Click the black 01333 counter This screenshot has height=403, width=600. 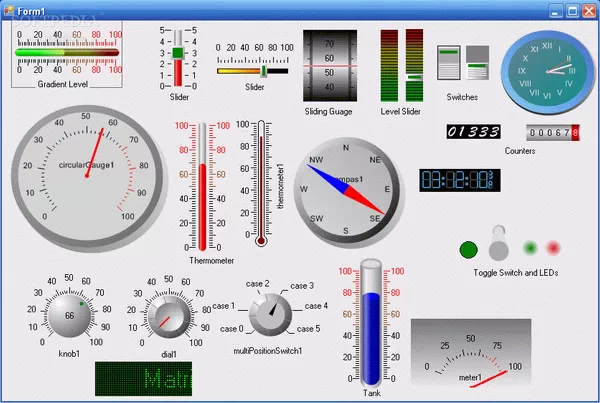point(473,132)
